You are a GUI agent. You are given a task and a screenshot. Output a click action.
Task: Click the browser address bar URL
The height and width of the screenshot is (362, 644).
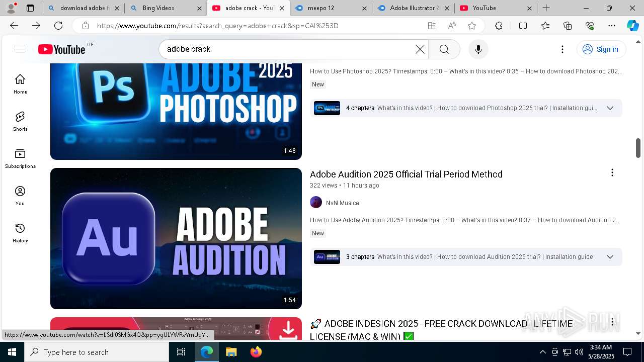click(x=217, y=26)
